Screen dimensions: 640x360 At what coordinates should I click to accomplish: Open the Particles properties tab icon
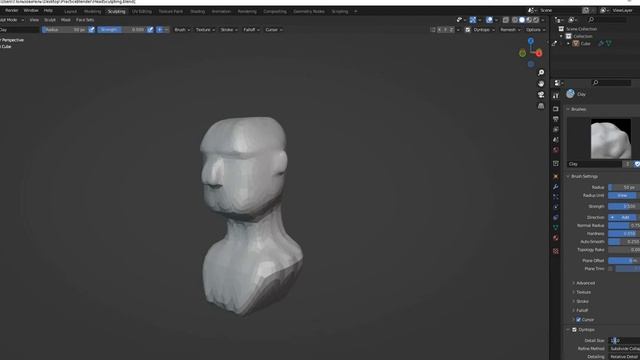(x=556, y=197)
